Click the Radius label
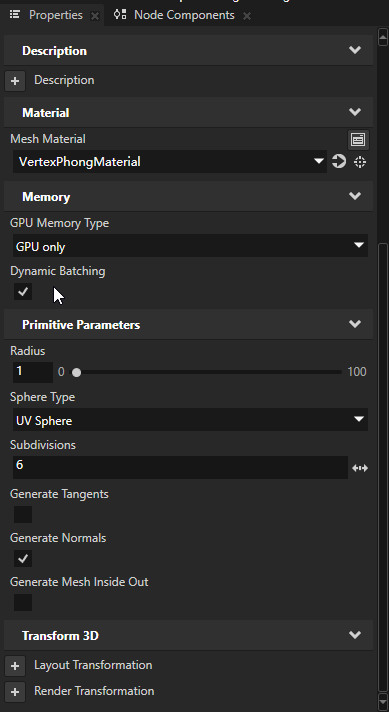Screen dimensions: 389x712 coord(28,351)
